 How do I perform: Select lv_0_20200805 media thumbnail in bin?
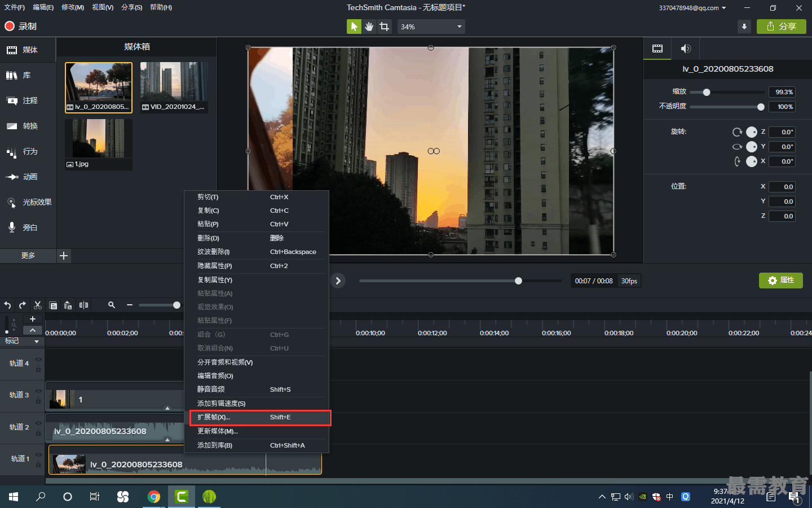[x=99, y=87]
